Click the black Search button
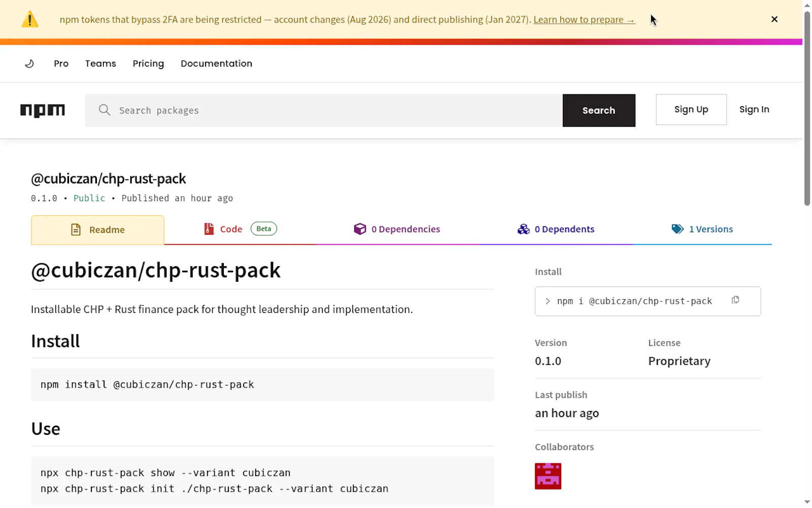This screenshot has width=812, height=508. tap(599, 110)
